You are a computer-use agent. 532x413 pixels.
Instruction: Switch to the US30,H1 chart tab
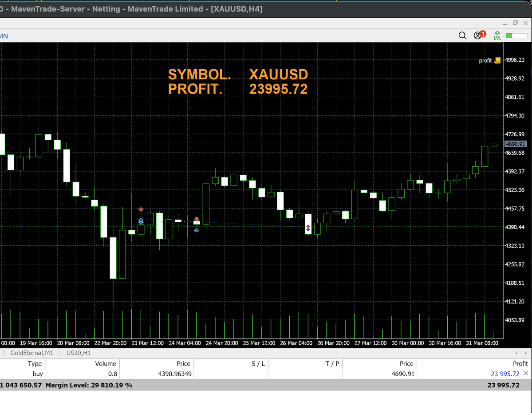79,353
